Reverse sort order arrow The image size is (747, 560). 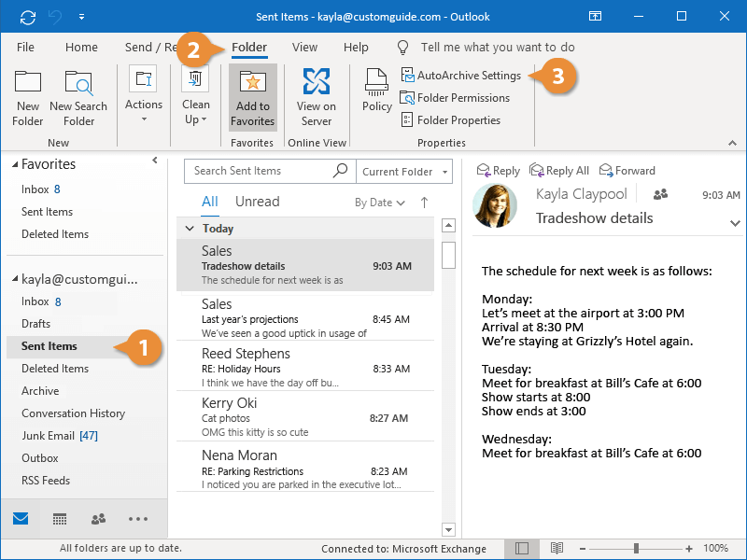point(424,203)
